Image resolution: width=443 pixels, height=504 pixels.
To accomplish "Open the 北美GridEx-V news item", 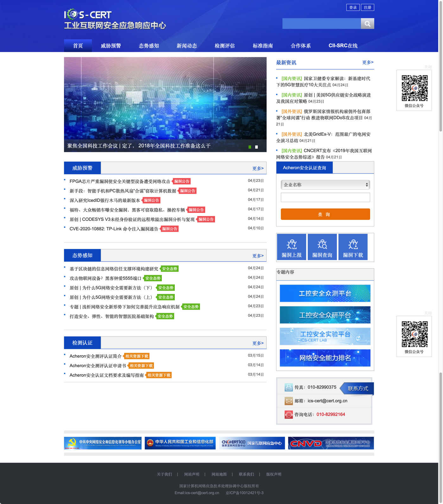I will pyautogui.click(x=323, y=137).
